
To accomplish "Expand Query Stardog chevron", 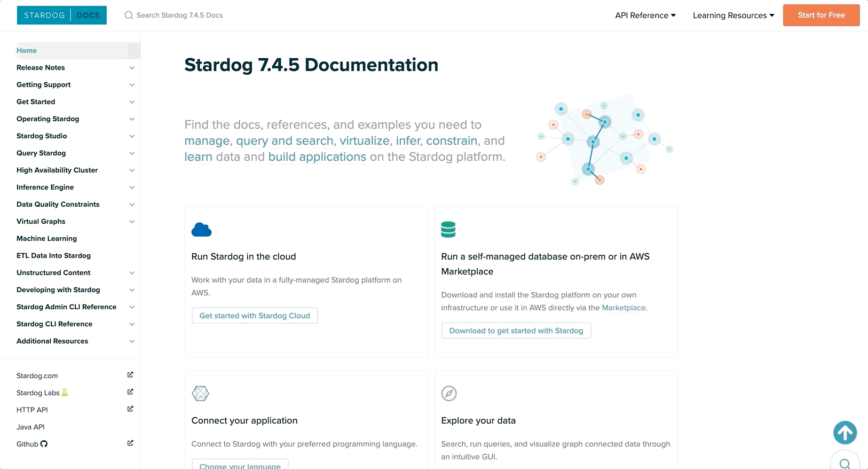I will 132,153.
